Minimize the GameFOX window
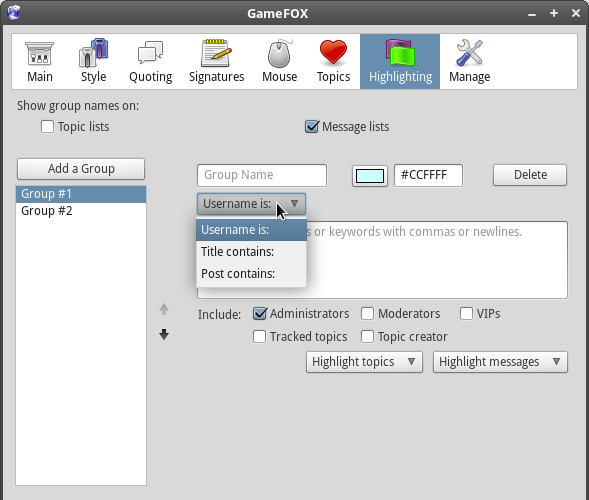Viewport: 589px width, 500px height. (x=532, y=14)
